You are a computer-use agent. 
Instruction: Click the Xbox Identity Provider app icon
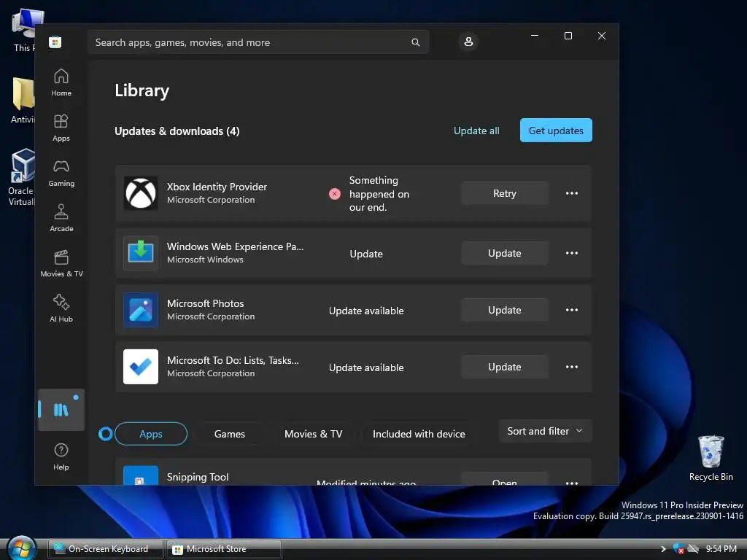pos(141,193)
